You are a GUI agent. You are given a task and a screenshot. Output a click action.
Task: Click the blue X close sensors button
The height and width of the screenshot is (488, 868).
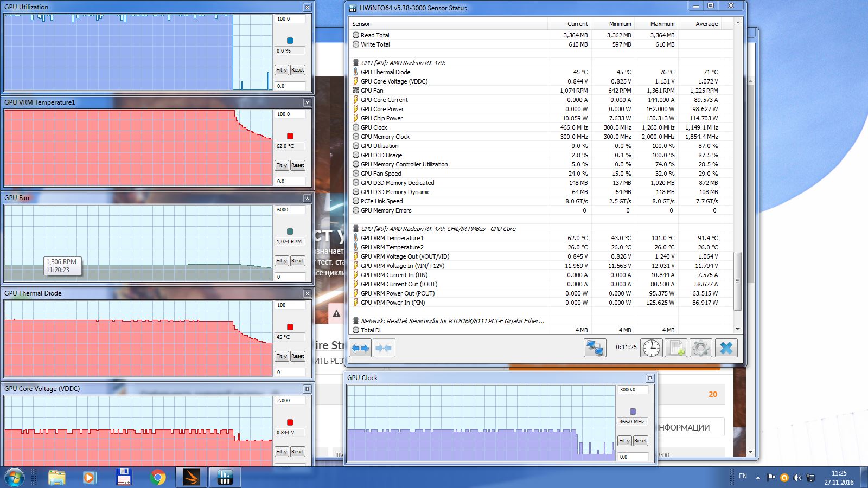click(x=726, y=348)
